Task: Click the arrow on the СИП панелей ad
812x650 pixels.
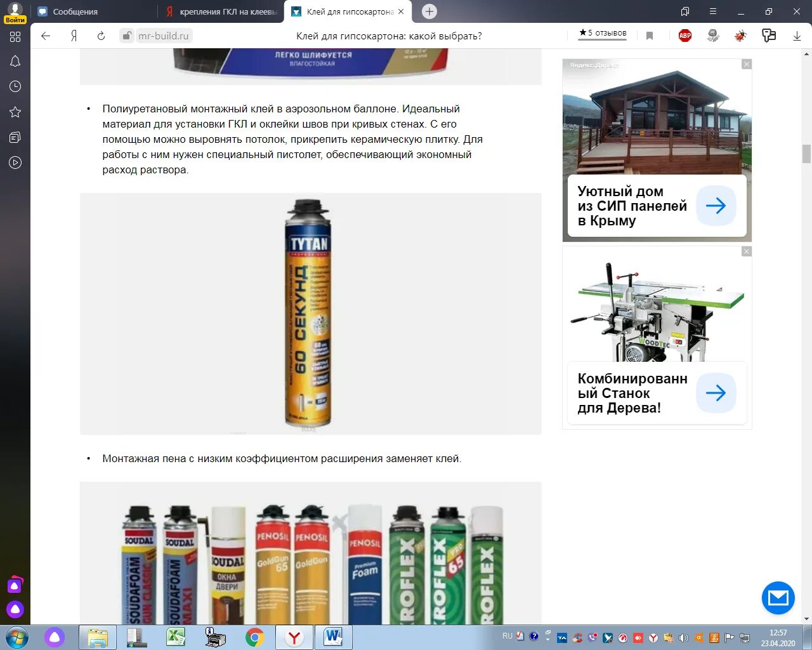Action: coord(716,206)
